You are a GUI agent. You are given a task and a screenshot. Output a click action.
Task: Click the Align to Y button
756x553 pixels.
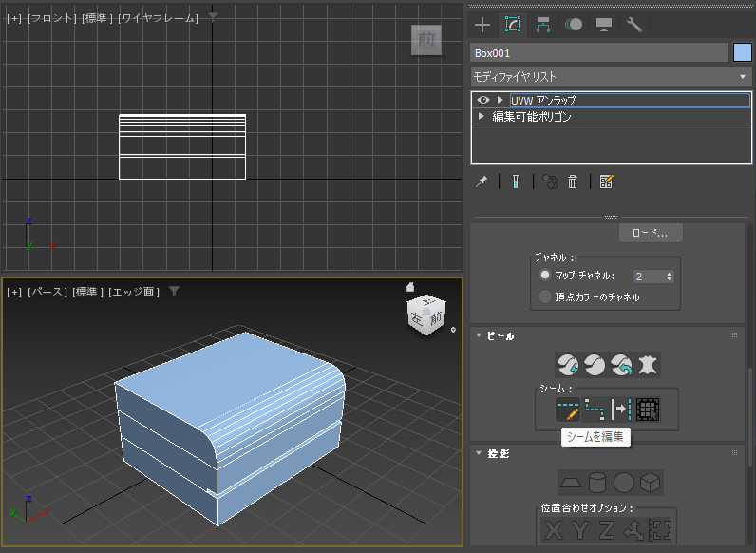[x=580, y=530]
